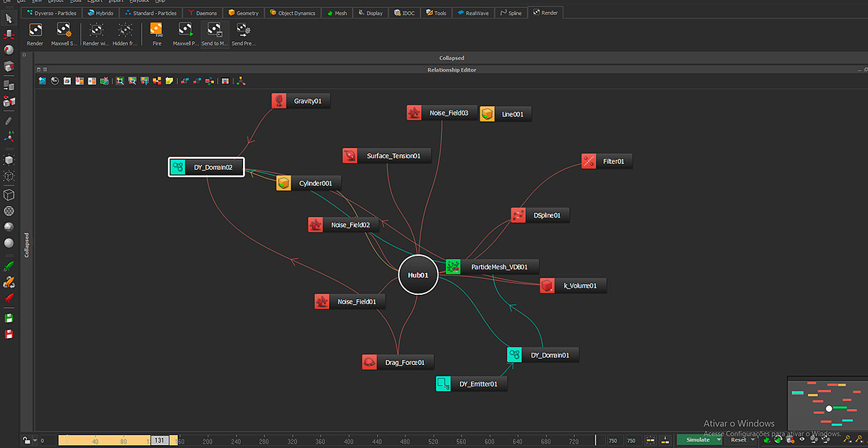Click the selection arrow tool in left sidebar

9,17
